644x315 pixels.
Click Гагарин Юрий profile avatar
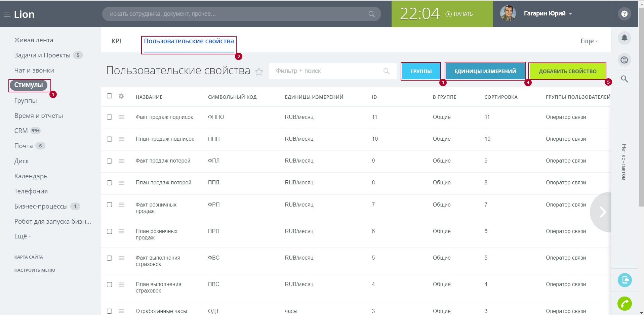(x=508, y=14)
